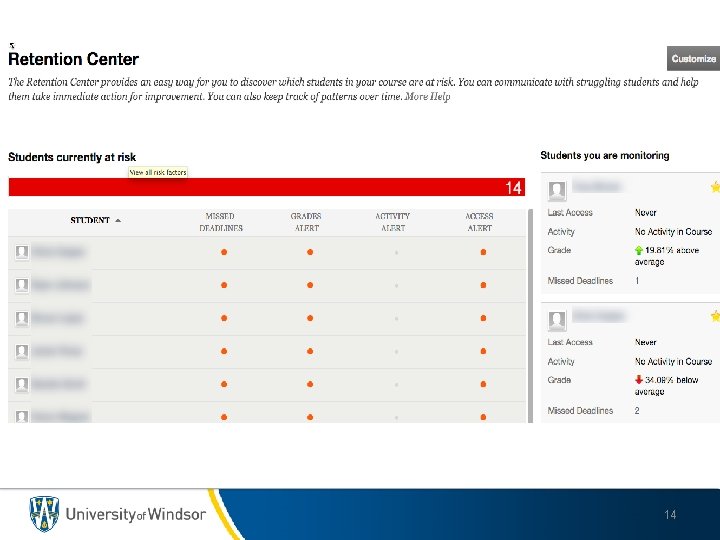Screen dimensions: 720x540
Task: Click Missed Deadlines dot in fifth student row
Action: click(224, 384)
